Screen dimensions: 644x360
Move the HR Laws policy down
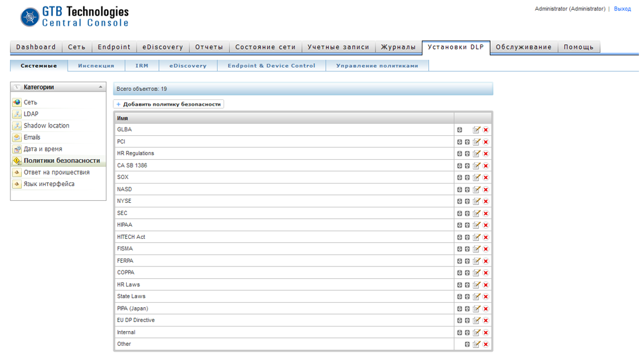[460, 285]
